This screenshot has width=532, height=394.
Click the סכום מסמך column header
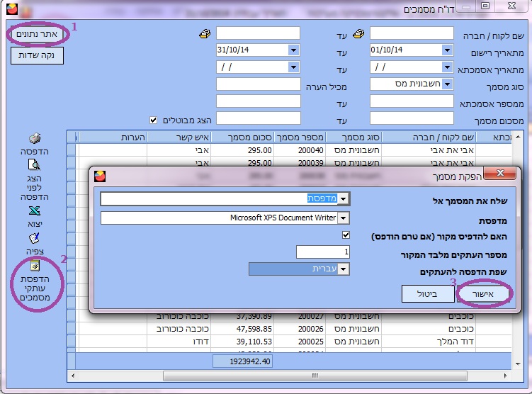[x=242, y=137]
